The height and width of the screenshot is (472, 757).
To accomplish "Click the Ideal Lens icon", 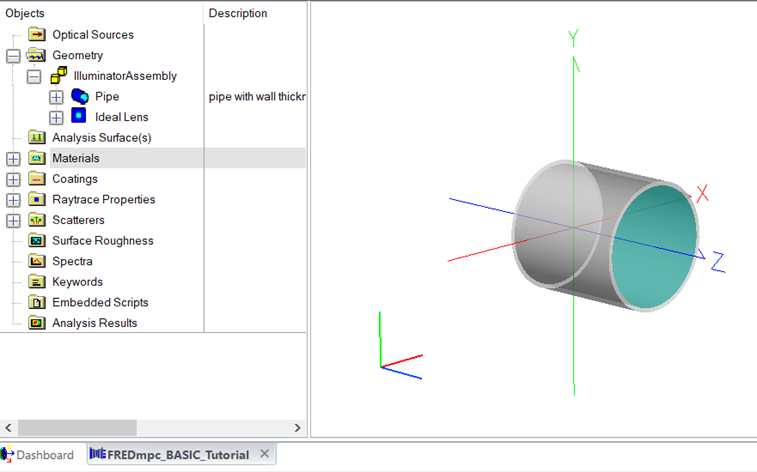I will click(79, 117).
